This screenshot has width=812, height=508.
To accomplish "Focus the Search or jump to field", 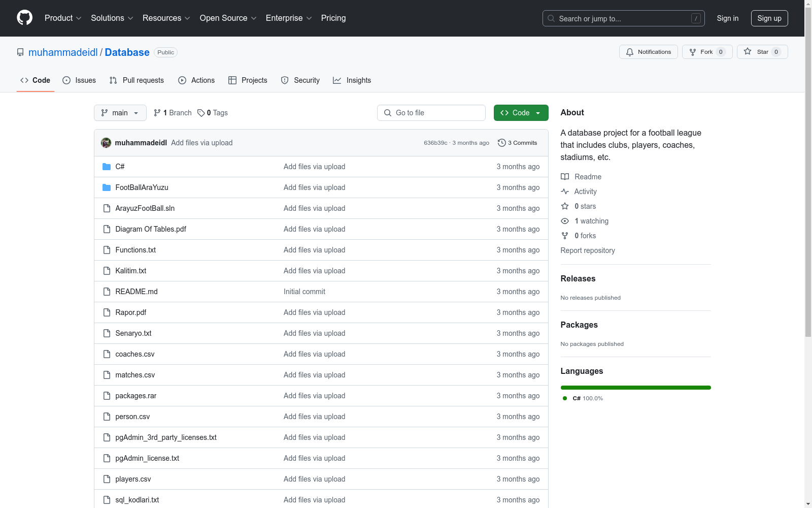I will click(624, 18).
